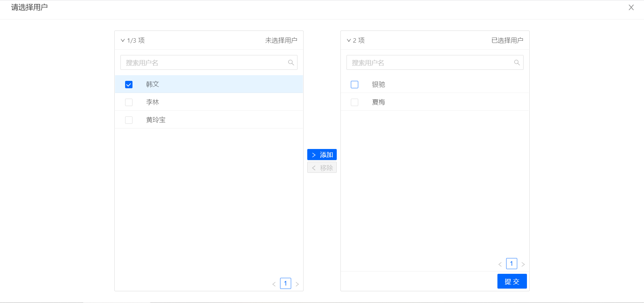Select page 1 in the selected users pagination

pyautogui.click(x=512, y=264)
